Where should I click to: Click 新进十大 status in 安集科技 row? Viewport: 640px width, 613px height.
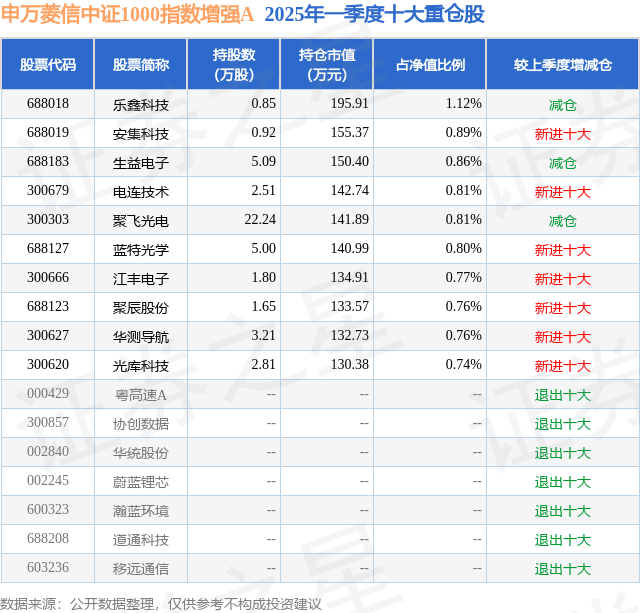pos(563,134)
